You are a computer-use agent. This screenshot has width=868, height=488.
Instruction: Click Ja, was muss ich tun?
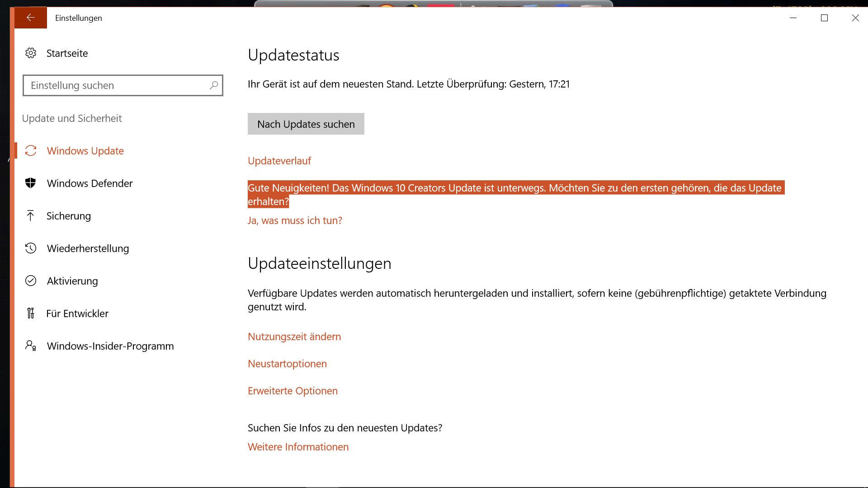pos(295,221)
